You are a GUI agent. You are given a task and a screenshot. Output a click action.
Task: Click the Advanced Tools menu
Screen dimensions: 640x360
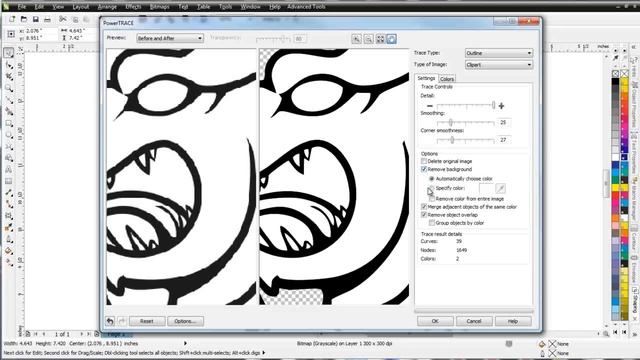click(x=306, y=7)
